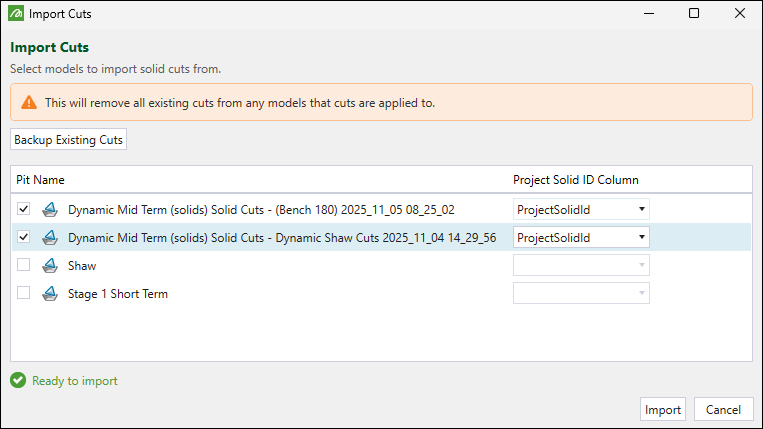Click the Cancel button
Image resolution: width=763 pixels, height=429 pixels.
(x=723, y=410)
